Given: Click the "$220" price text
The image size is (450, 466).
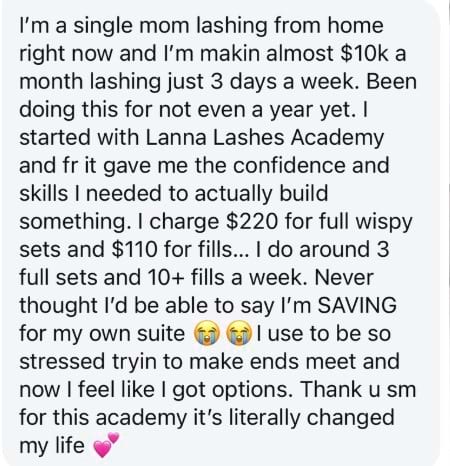Looking at the screenshot, I should pos(252,221).
